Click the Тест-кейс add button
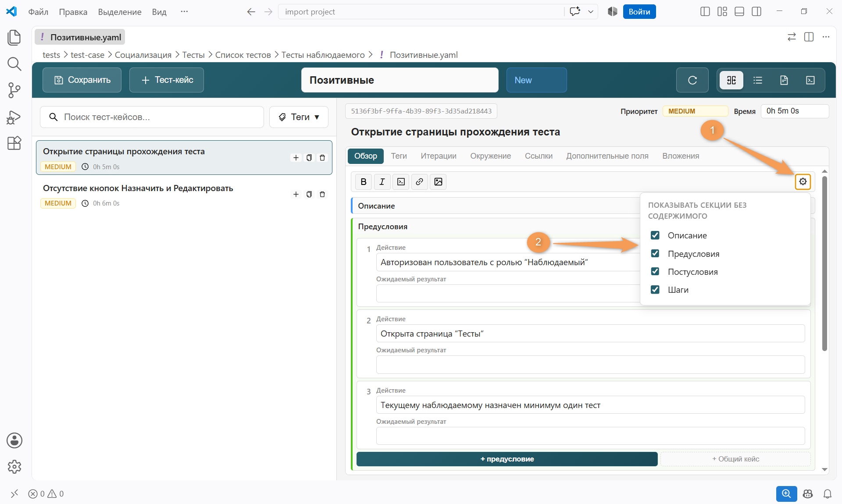Viewport: 842px width, 504px height. pyautogui.click(x=167, y=80)
